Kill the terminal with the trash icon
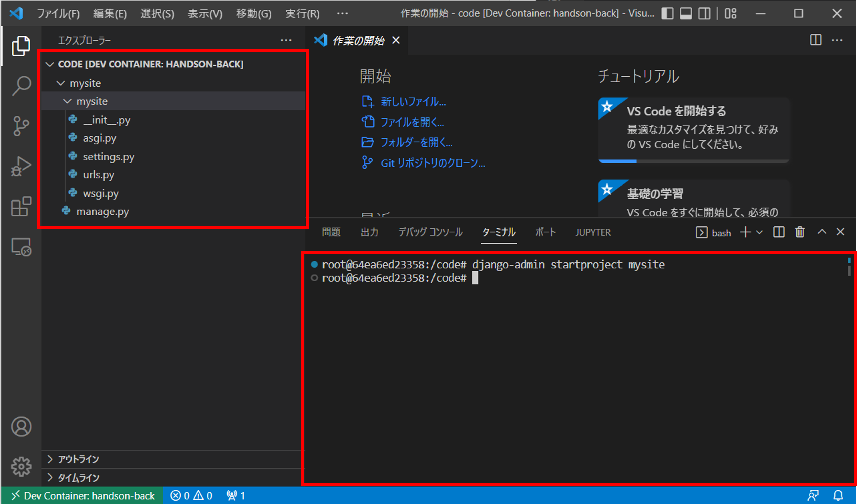 coord(800,232)
